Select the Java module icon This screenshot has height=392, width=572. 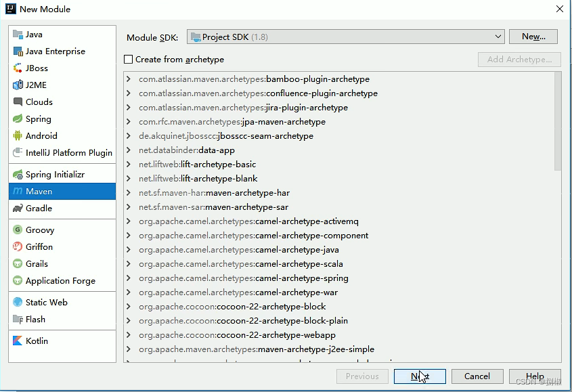18,35
